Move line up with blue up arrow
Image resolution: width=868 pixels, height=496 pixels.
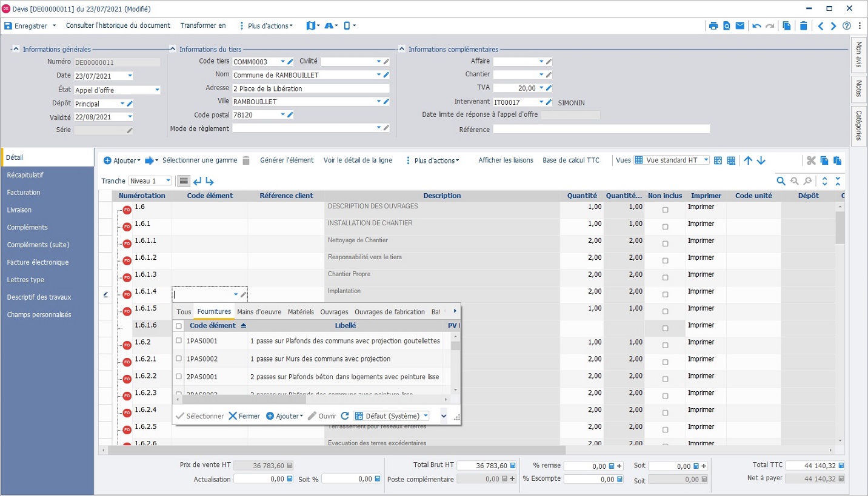click(748, 160)
